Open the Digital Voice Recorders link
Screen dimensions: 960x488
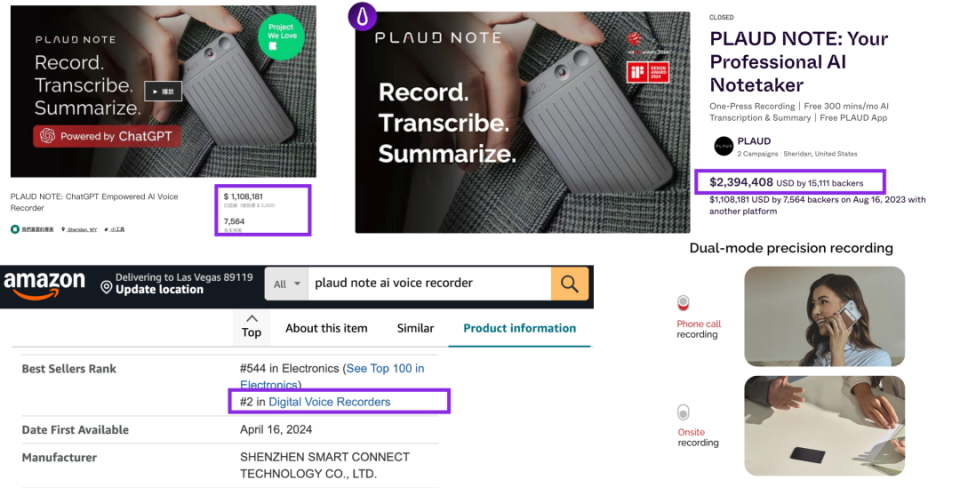pyautogui.click(x=329, y=402)
